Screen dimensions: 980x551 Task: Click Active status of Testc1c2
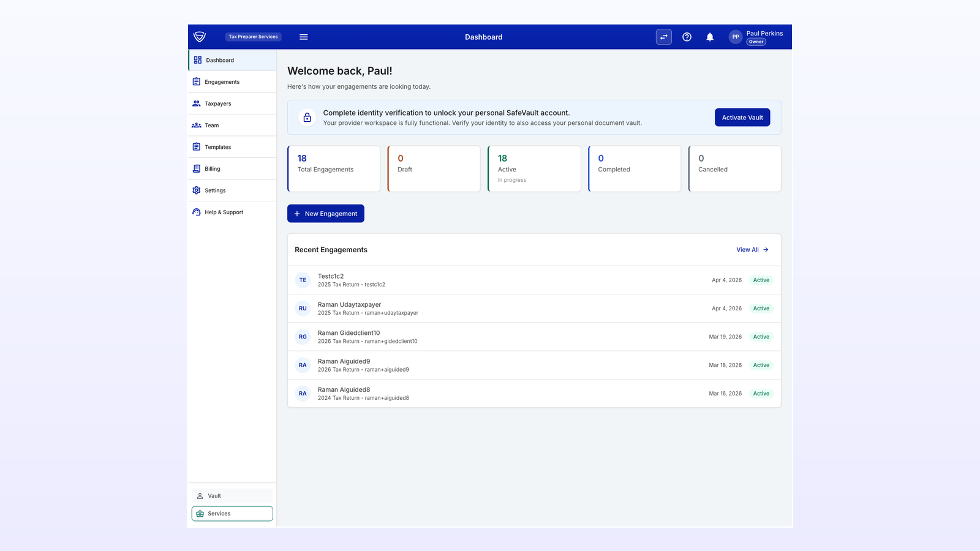761,280
